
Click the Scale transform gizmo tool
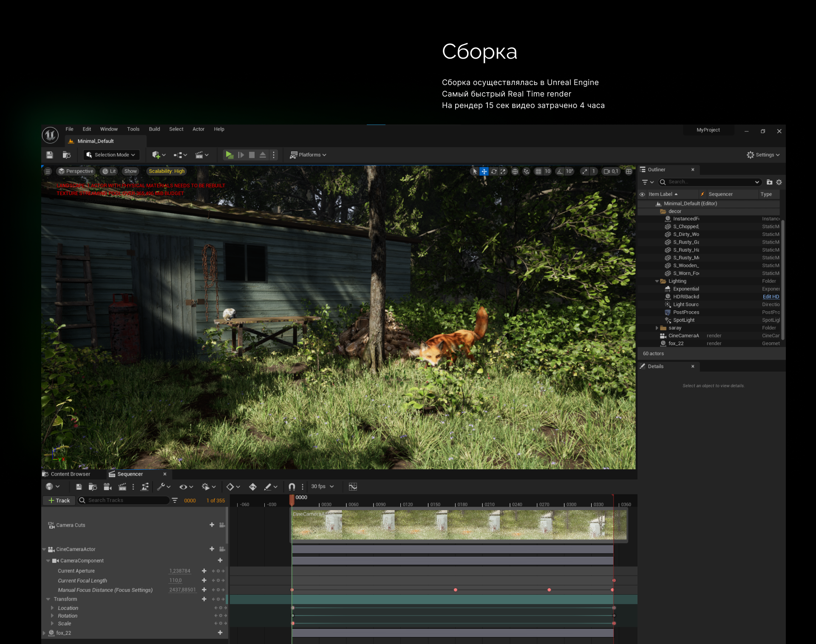[x=503, y=171]
